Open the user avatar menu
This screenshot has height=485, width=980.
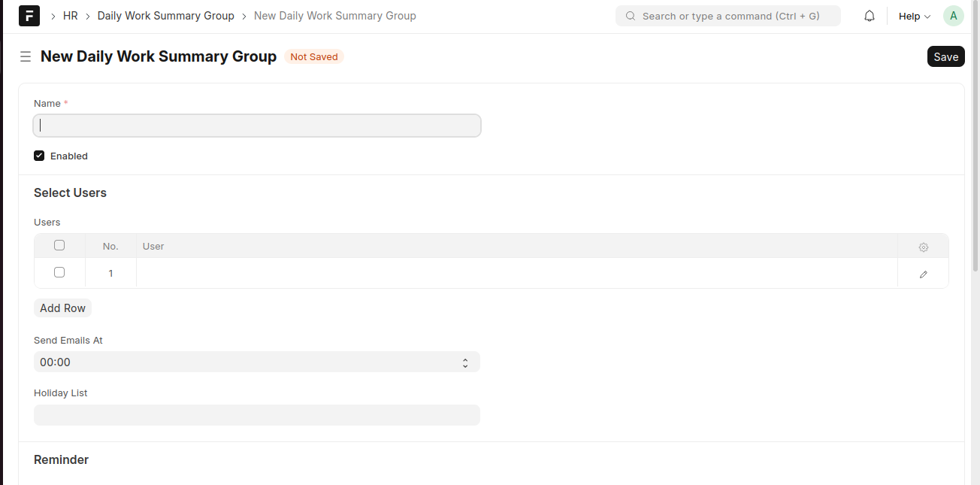coord(953,16)
